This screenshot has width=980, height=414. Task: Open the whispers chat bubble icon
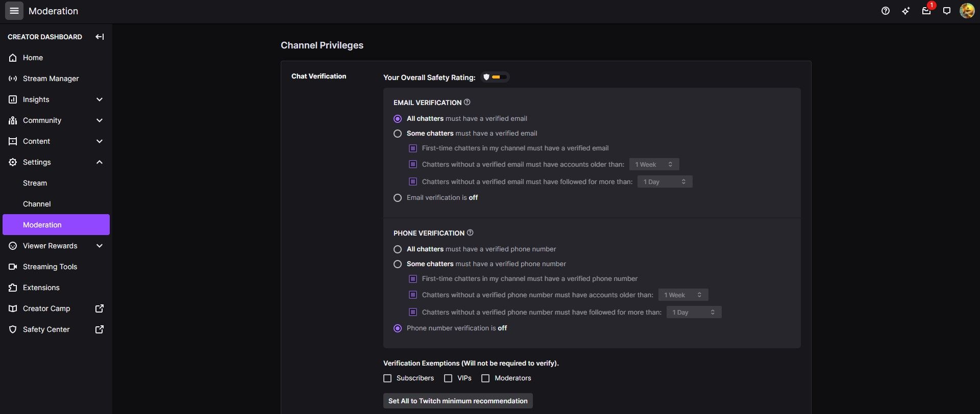947,11
